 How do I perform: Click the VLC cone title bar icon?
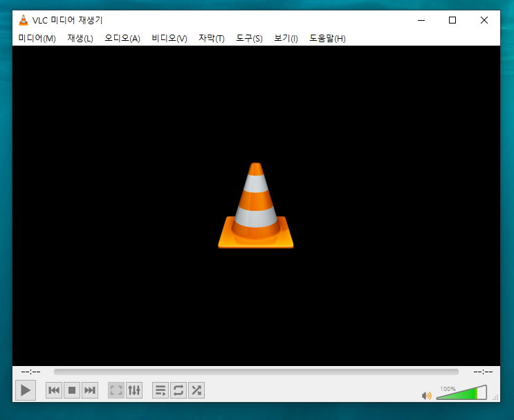tap(24, 20)
